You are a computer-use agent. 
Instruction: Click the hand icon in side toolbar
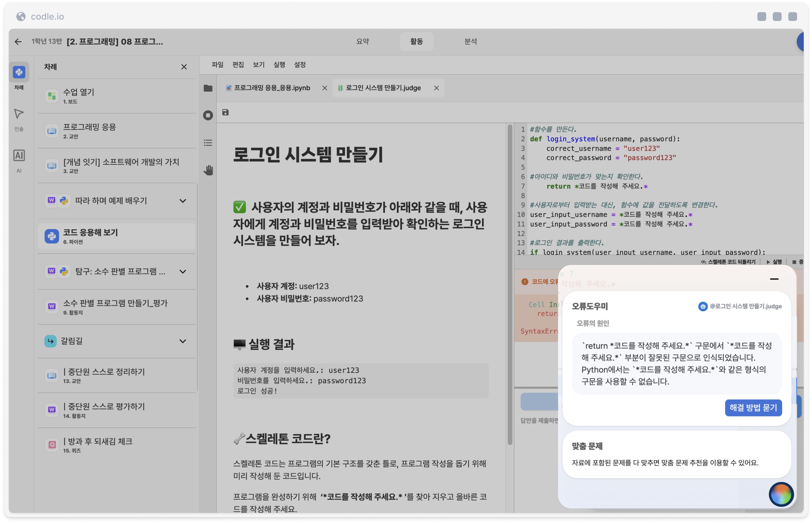coord(208,170)
